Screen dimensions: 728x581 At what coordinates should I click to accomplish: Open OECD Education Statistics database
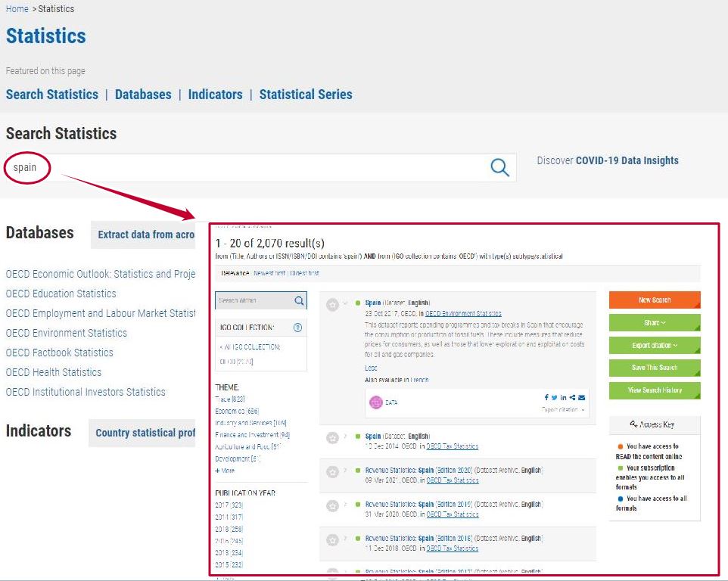point(61,294)
